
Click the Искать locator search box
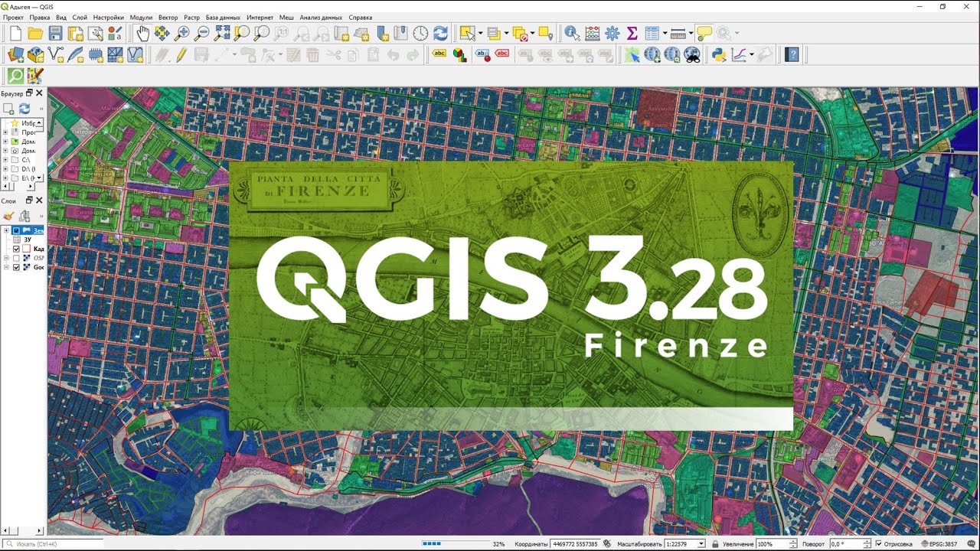[x=52, y=544]
